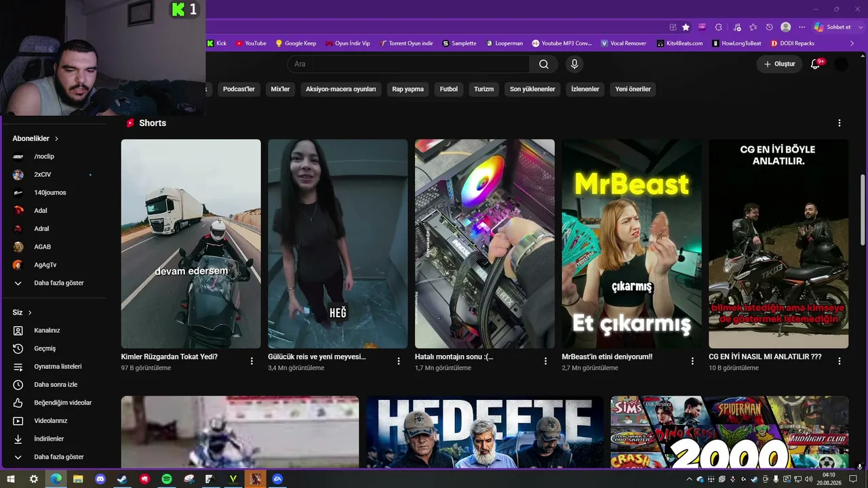Open options for Hatalı montajın sonu short
Viewport: 868px width, 488px height.
pyautogui.click(x=545, y=361)
